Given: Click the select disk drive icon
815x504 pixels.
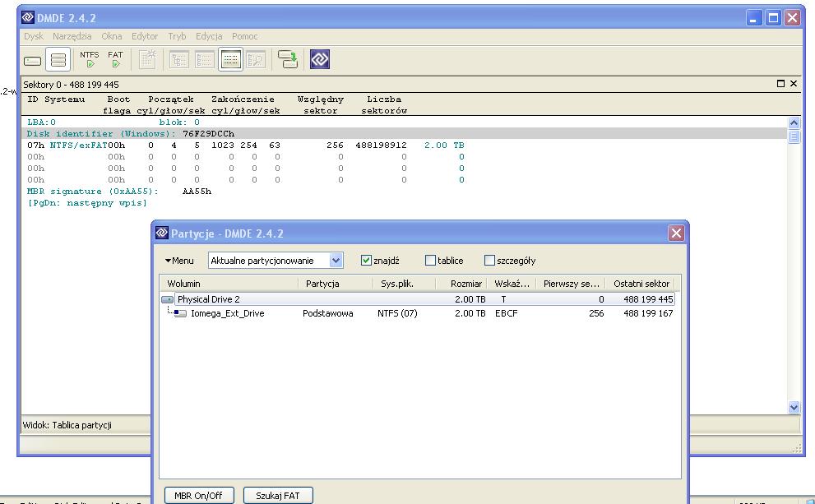Looking at the screenshot, I should click(32, 60).
